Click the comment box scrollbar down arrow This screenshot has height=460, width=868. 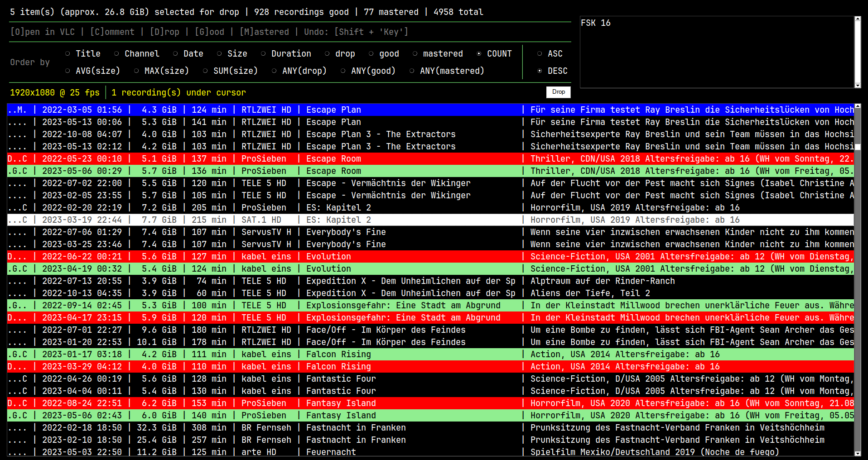point(858,85)
